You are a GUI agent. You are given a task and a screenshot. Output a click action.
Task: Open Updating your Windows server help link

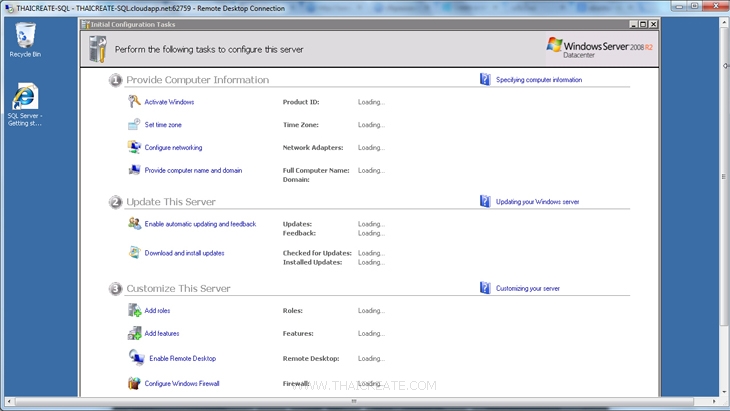pos(537,201)
